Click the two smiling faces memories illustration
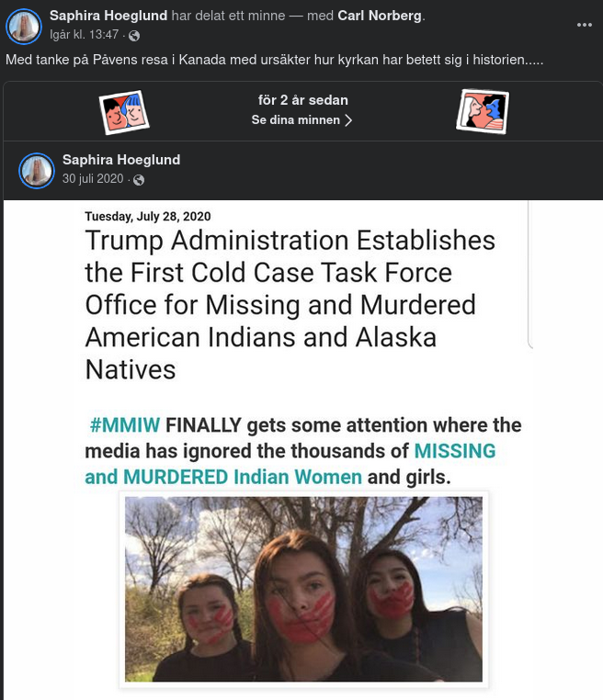 point(124,112)
